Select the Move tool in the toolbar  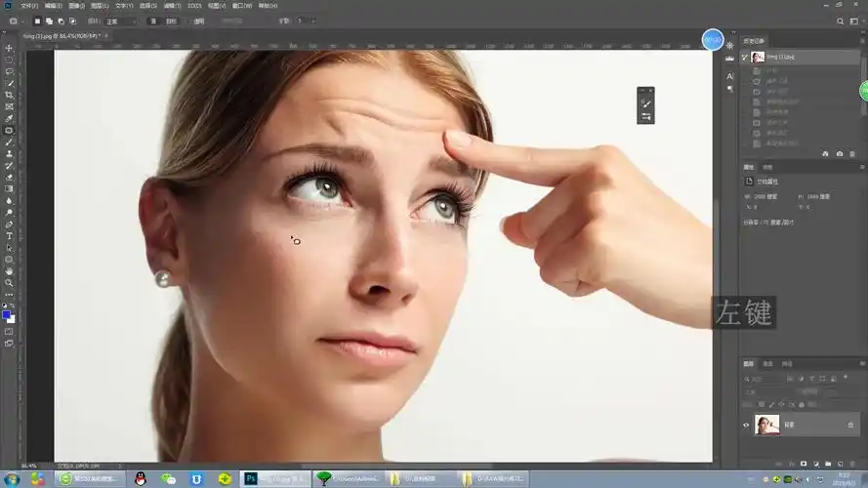[10, 48]
